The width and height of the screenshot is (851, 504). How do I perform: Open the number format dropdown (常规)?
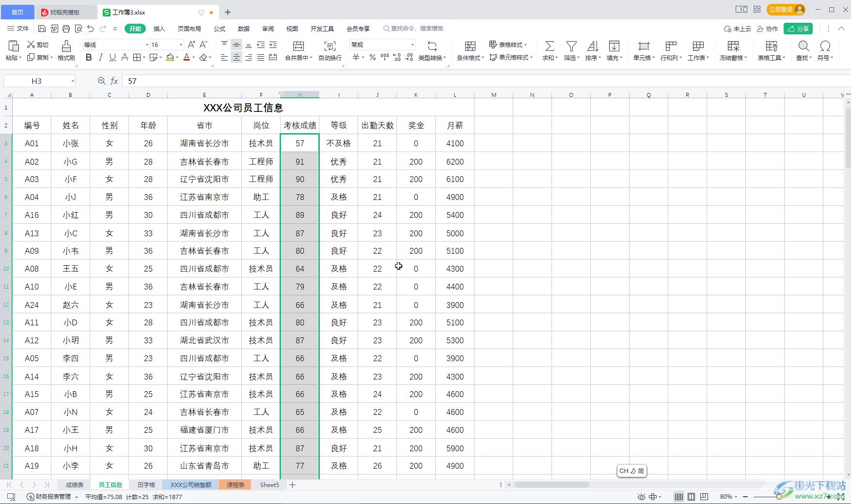click(x=412, y=45)
